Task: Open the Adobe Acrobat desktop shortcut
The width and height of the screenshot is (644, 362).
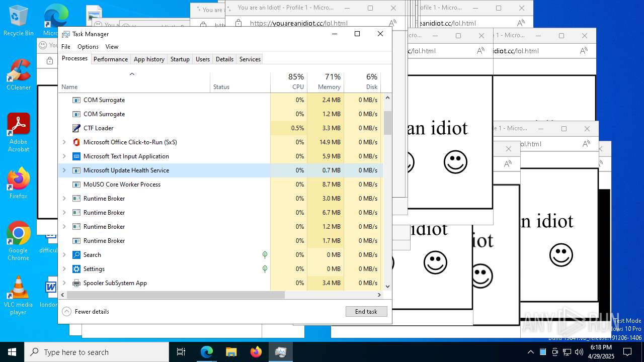Action: (18, 132)
